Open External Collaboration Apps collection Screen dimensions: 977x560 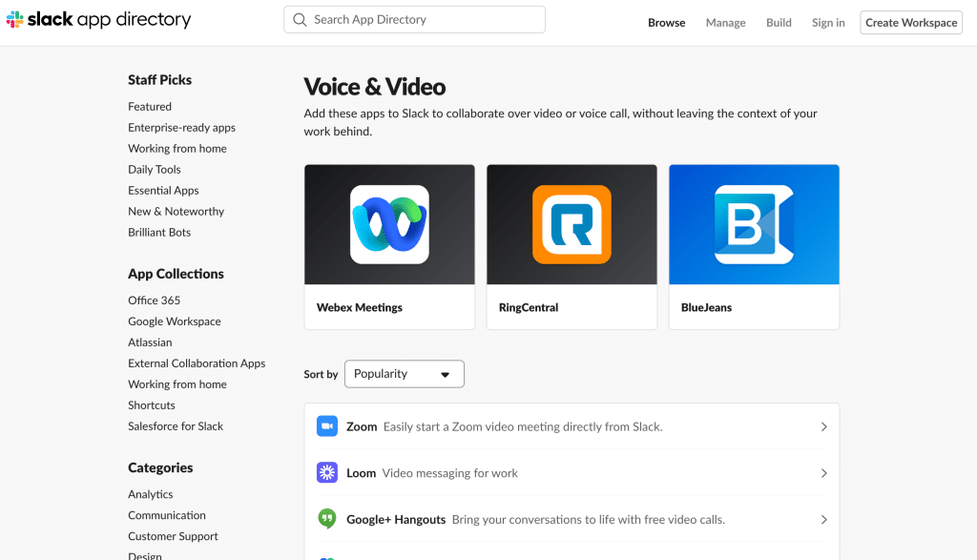point(197,363)
